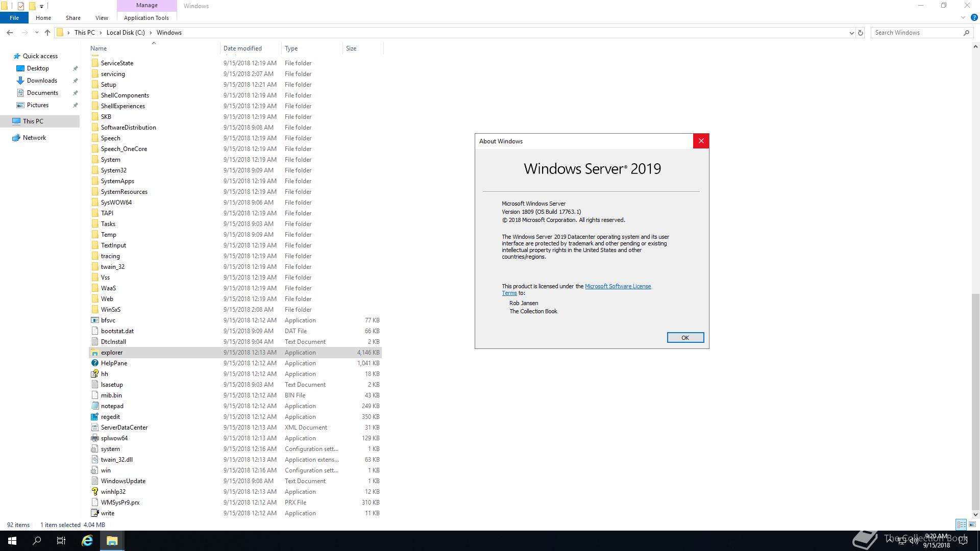
Task: Click the splwow64 printer icon
Action: (x=95, y=438)
